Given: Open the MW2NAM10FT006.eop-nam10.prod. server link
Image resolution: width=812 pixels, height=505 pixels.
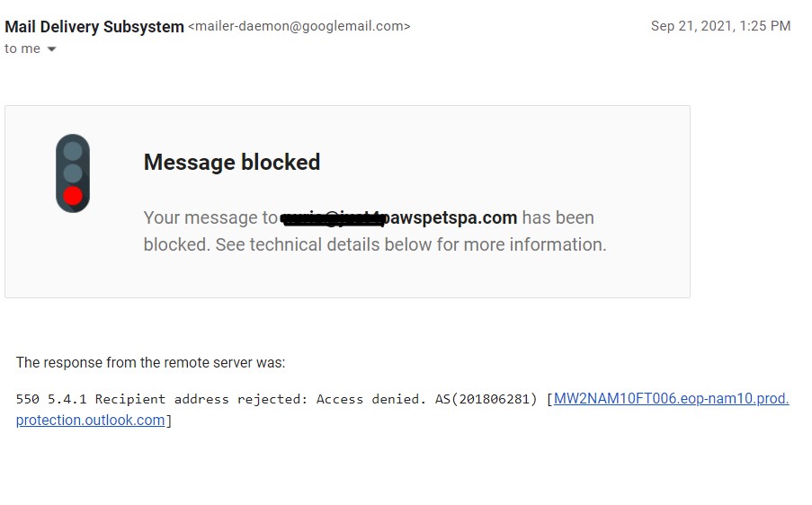Looking at the screenshot, I should click(671, 399).
